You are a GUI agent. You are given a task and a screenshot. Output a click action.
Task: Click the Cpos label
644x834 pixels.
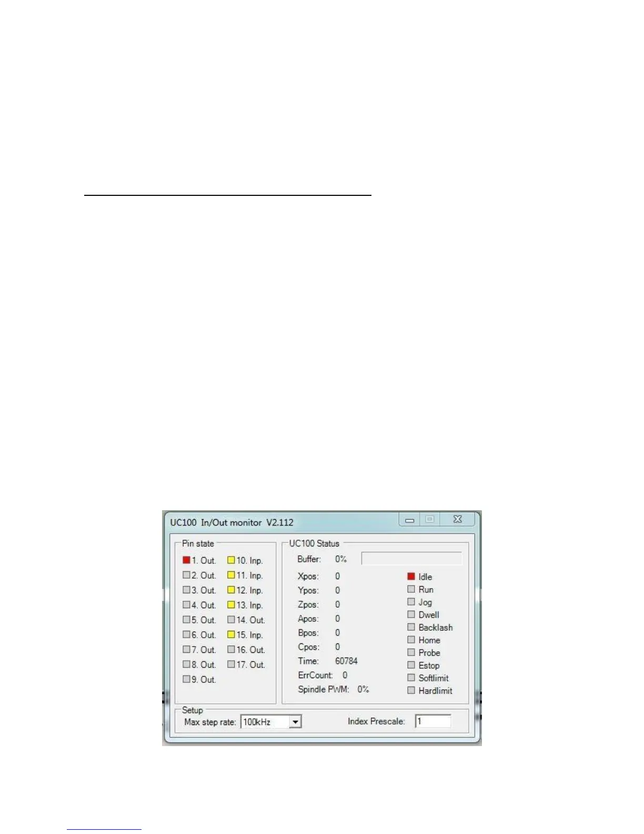tap(308, 647)
